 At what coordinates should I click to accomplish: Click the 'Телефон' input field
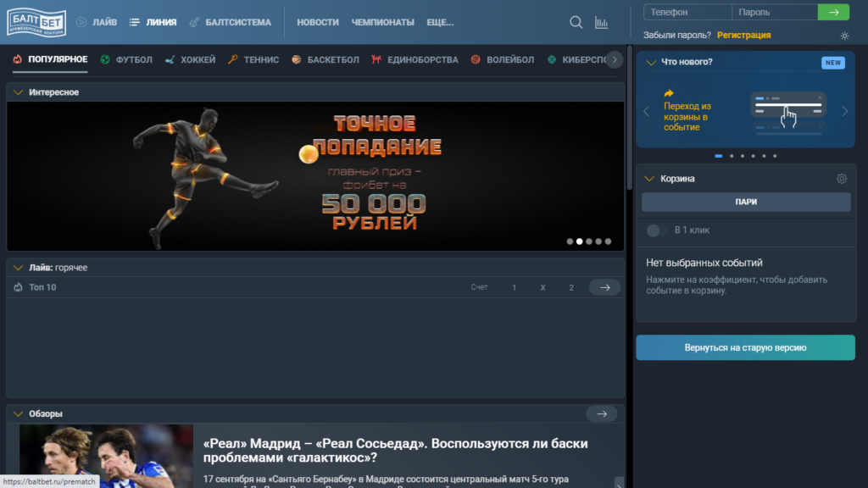tap(687, 12)
